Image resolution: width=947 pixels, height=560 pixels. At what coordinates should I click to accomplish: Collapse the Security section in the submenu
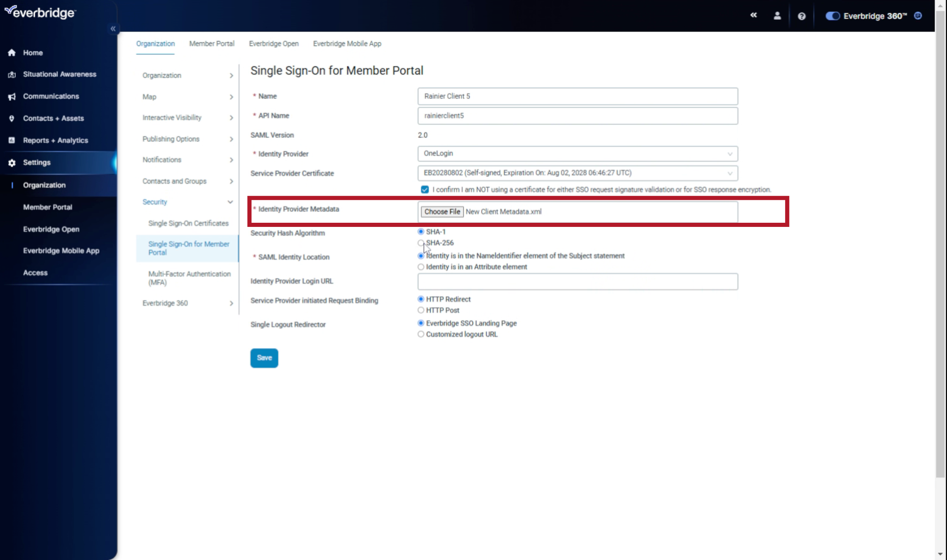click(231, 202)
